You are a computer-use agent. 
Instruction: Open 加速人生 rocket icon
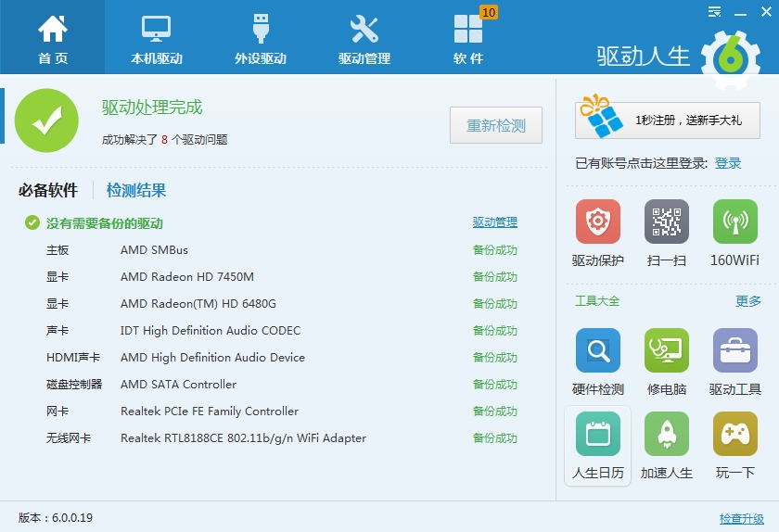[667, 435]
